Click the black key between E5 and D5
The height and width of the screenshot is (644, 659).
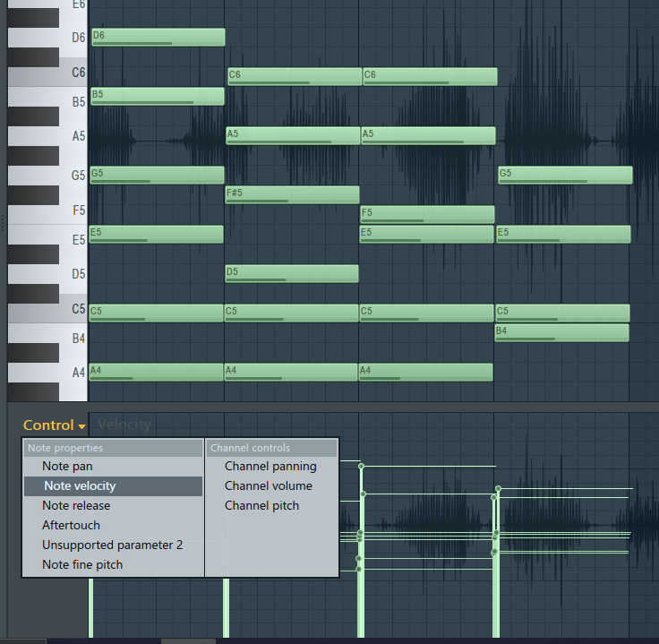tap(33, 254)
